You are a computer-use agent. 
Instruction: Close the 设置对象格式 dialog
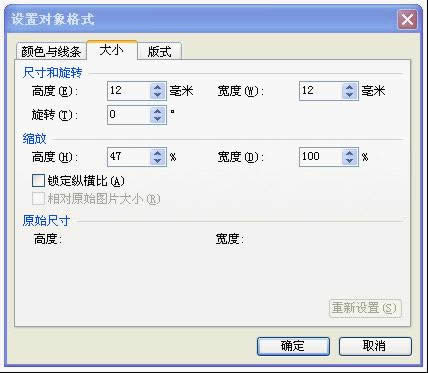(407, 20)
